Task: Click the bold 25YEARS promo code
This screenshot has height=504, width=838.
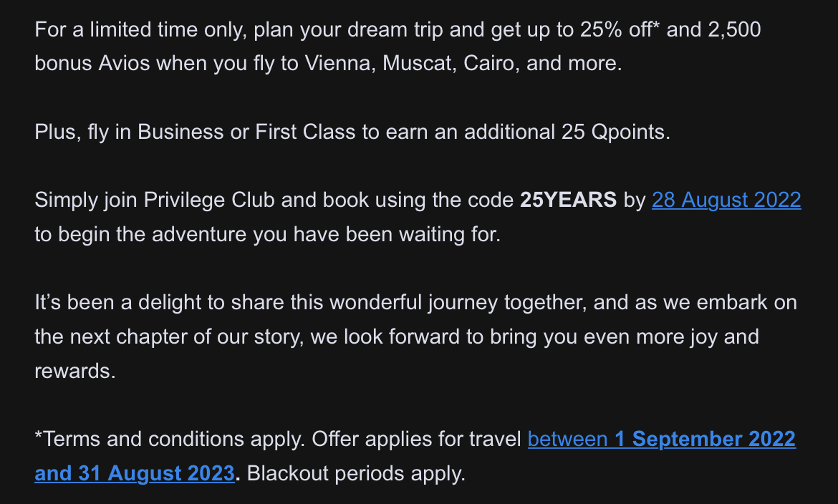Action: pyautogui.click(x=568, y=200)
